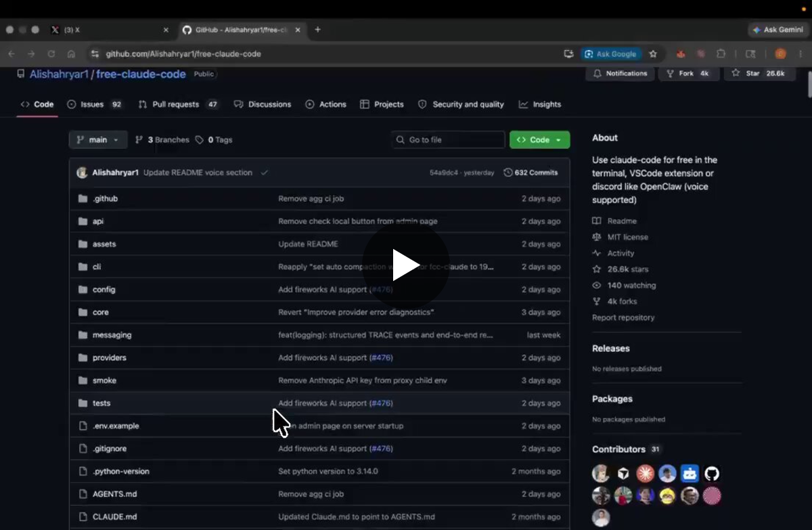Viewport: 812px width, 530px height.
Task: Click the folder icon beside providers
Action: (x=83, y=357)
